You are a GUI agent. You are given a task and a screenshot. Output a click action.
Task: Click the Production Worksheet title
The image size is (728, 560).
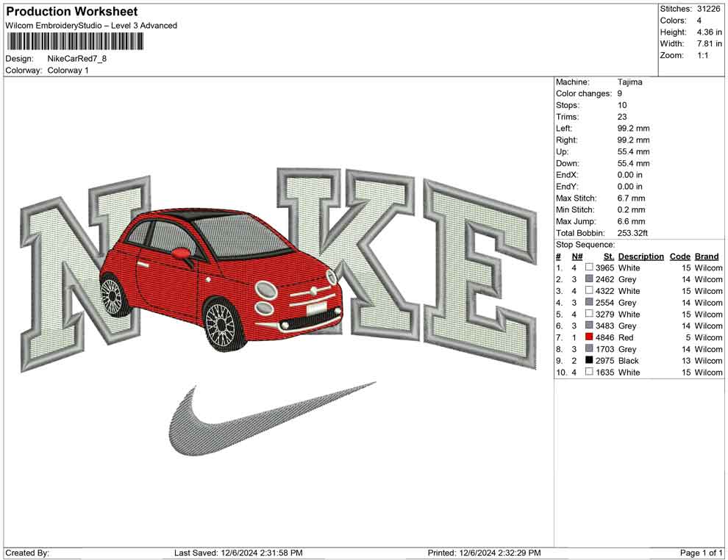click(x=72, y=12)
